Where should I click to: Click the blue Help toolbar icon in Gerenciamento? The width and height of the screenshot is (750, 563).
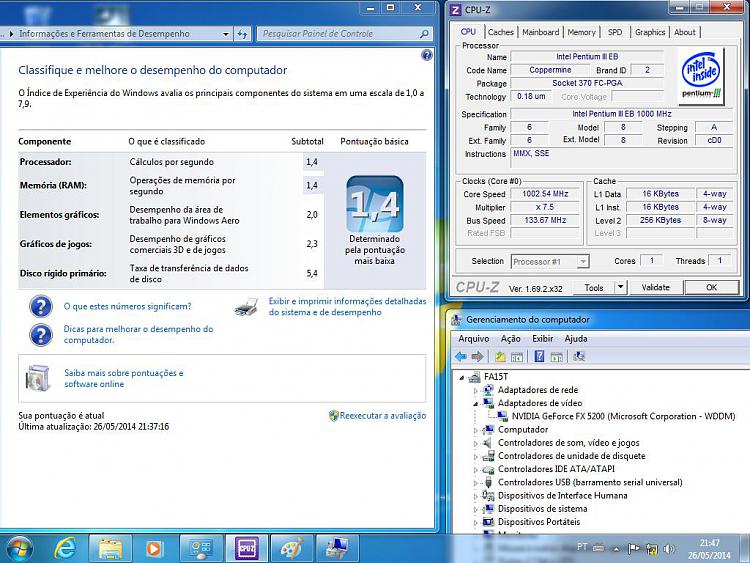pyautogui.click(x=539, y=356)
